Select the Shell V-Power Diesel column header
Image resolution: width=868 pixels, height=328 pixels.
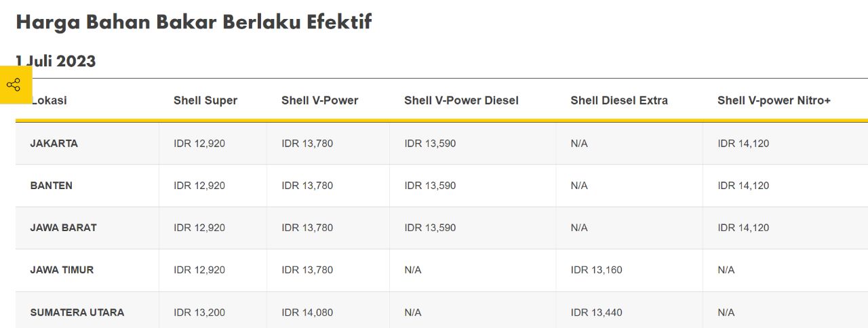[x=461, y=100]
